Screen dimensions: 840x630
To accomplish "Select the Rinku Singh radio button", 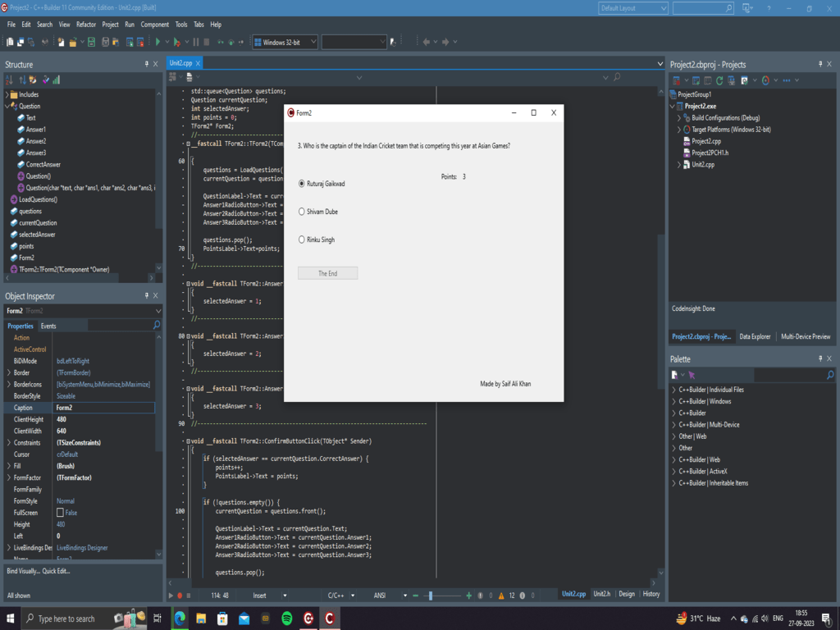I will (302, 240).
